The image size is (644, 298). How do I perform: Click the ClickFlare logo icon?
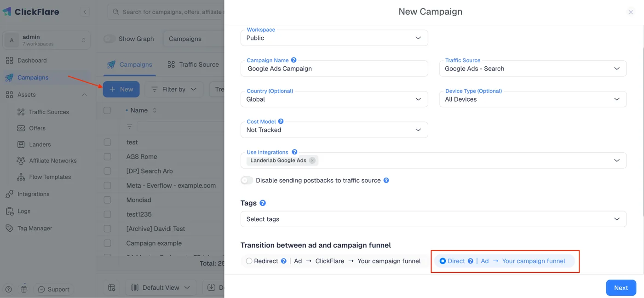[x=7, y=11]
